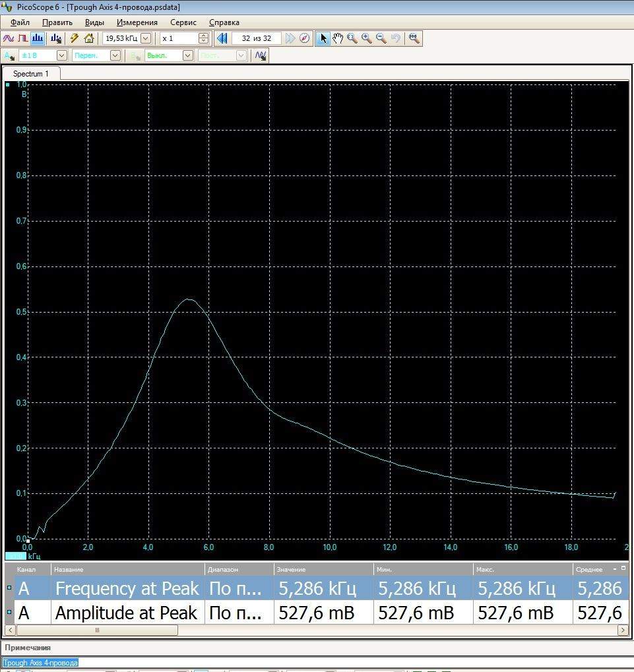Screen dimensions: 634x672
Task: Open the Выкл. channel B dropdown
Action: (188, 55)
